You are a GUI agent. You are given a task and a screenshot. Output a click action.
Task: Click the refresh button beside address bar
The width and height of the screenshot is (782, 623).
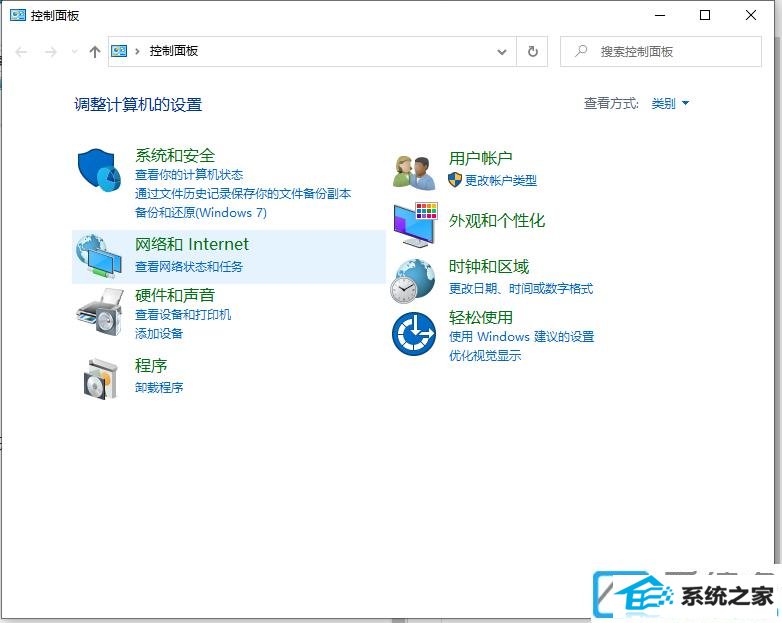[533, 51]
